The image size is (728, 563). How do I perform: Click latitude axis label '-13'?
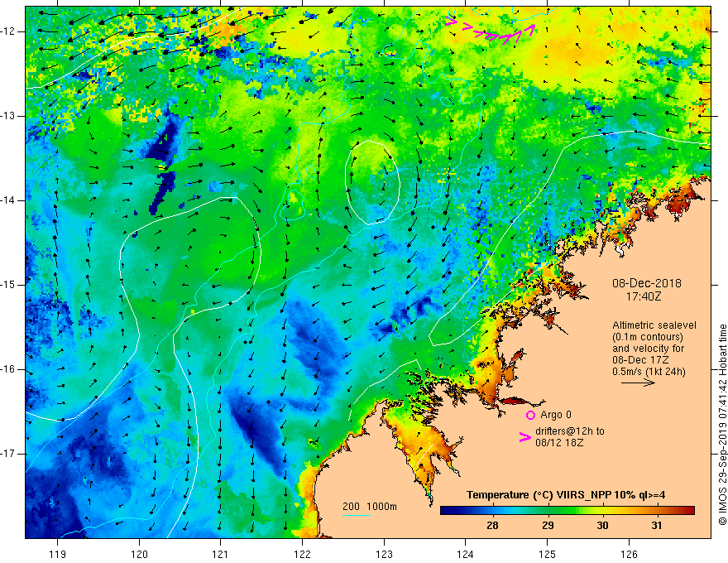(x=8, y=116)
